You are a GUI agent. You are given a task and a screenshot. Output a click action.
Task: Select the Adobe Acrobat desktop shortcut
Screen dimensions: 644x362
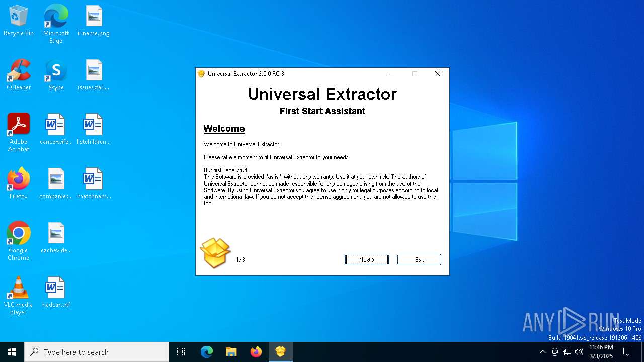(x=19, y=133)
